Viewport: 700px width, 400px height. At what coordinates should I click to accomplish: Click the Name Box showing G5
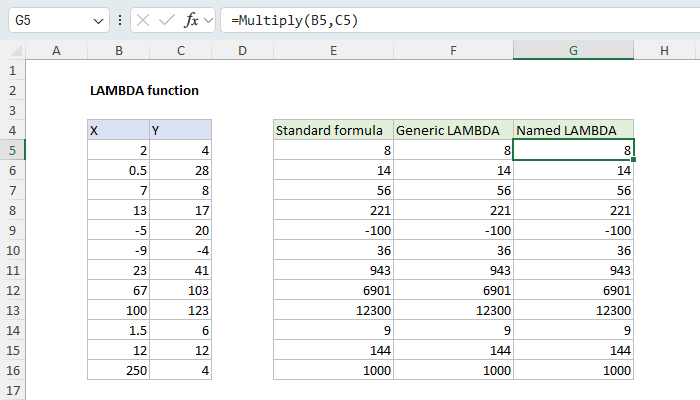[58, 20]
